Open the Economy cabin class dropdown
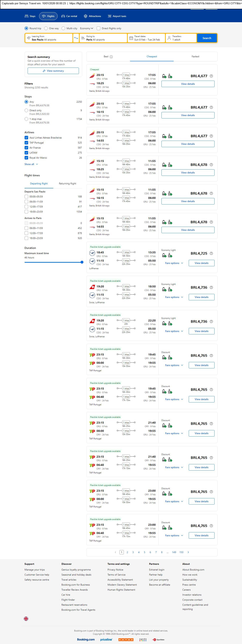The image size is (242, 644). (x=87, y=28)
